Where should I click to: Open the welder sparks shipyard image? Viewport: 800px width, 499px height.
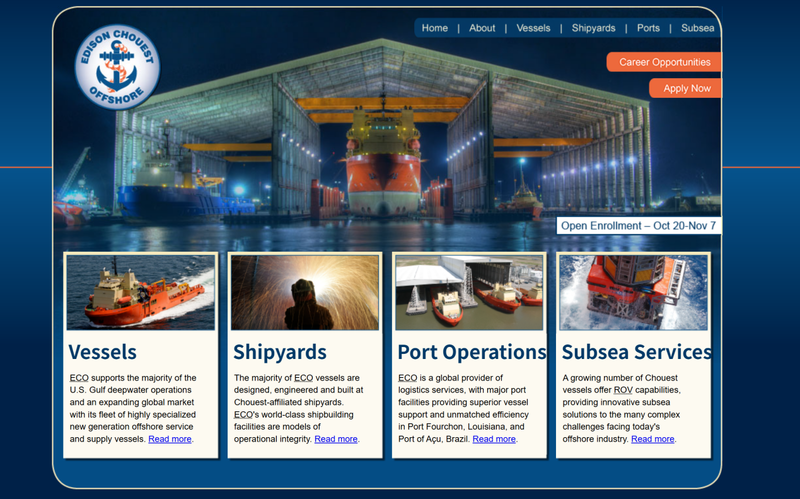point(305,292)
